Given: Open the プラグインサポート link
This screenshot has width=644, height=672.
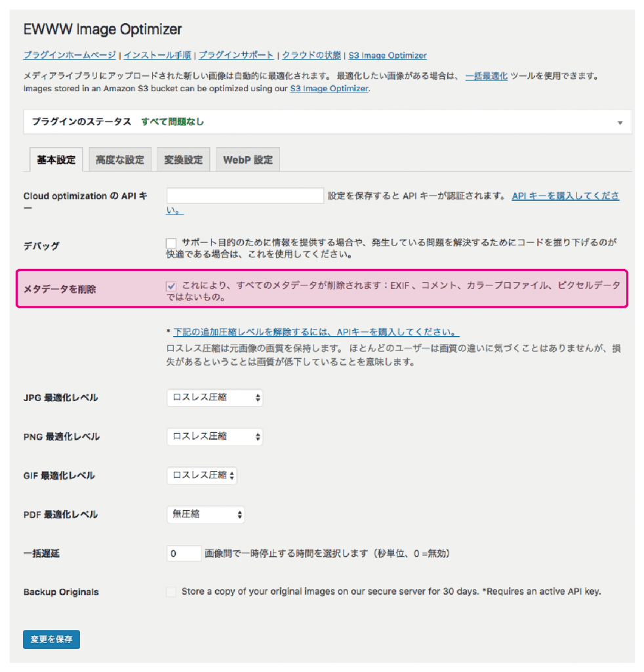Looking at the screenshot, I should pyautogui.click(x=236, y=55).
